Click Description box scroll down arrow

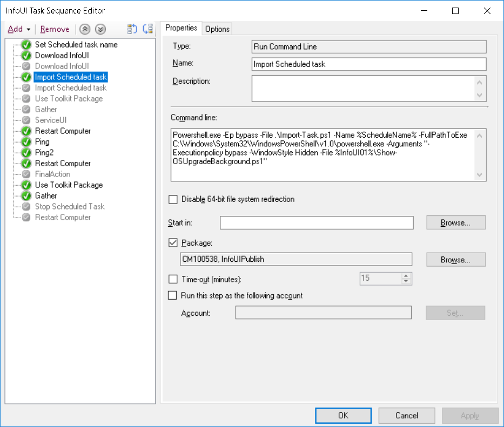[x=480, y=95]
